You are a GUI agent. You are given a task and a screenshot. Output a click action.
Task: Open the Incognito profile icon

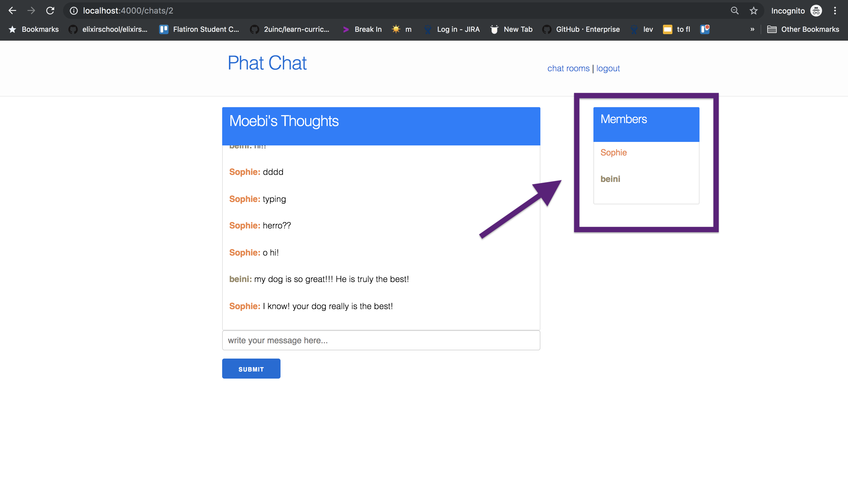click(x=816, y=11)
